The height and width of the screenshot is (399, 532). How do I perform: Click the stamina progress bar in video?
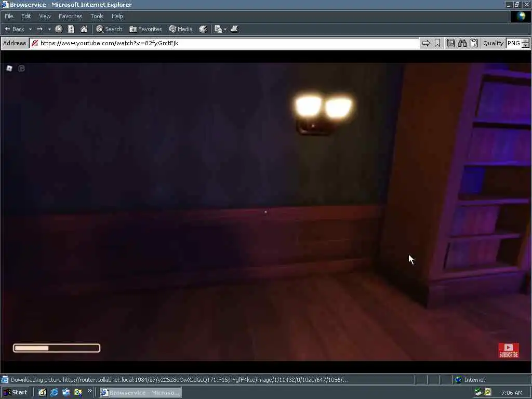(56, 348)
